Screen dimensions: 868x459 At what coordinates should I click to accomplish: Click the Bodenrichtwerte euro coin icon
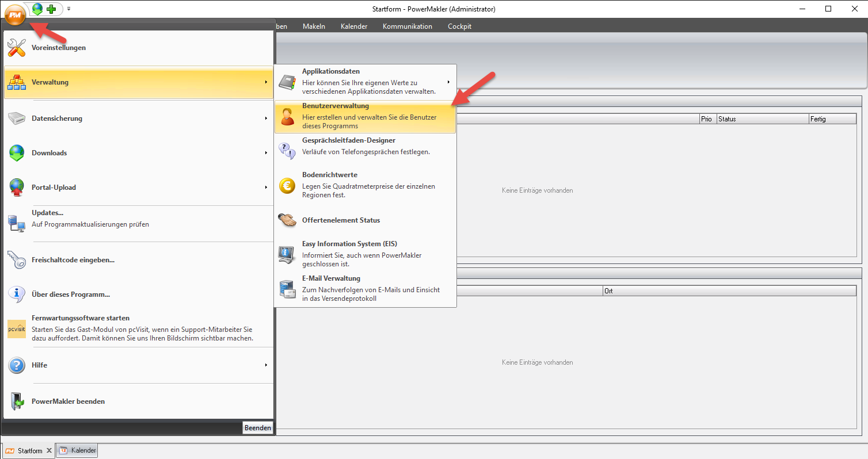287,186
